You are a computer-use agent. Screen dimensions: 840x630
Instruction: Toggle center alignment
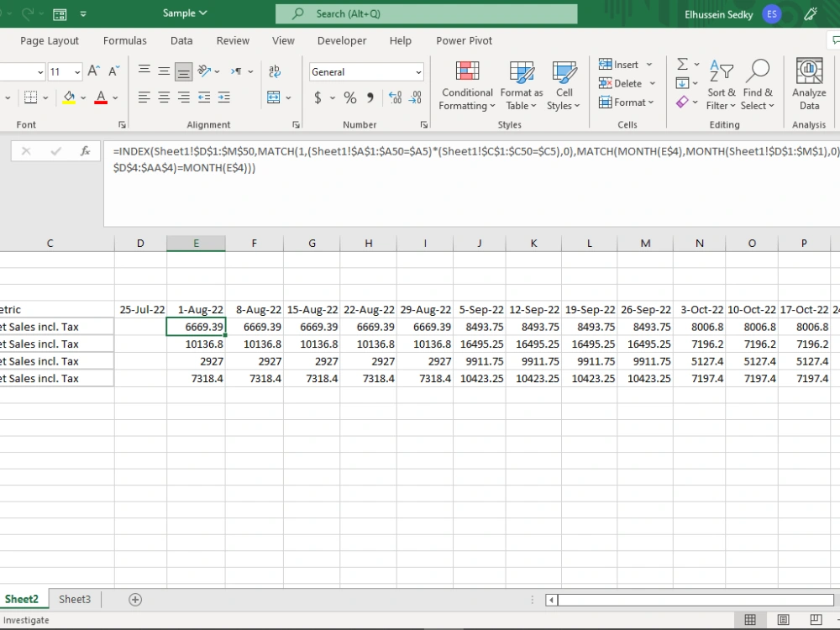click(164, 97)
